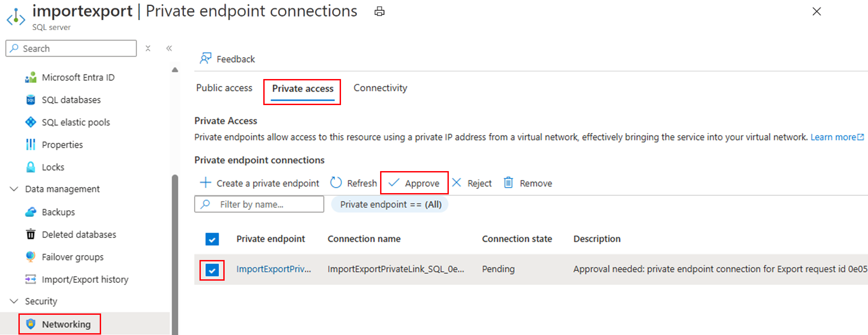This screenshot has width=868, height=335.
Task: Collapse the Security section
Action: point(14,301)
